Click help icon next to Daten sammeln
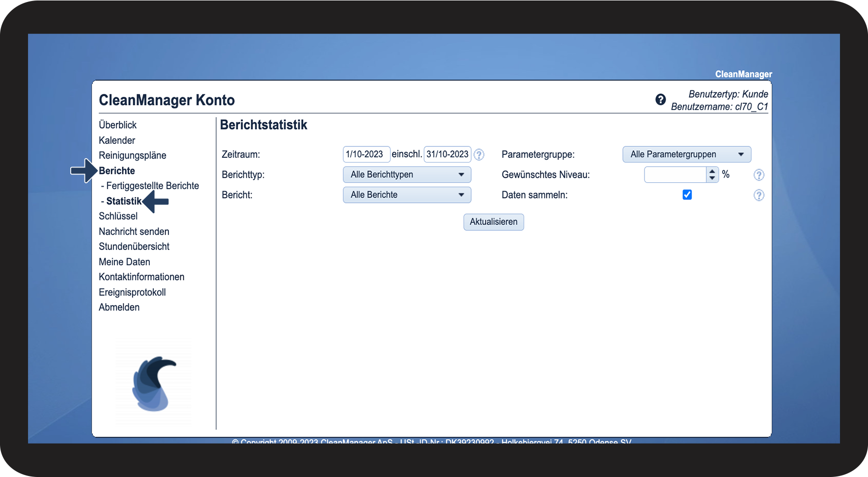 click(x=758, y=196)
